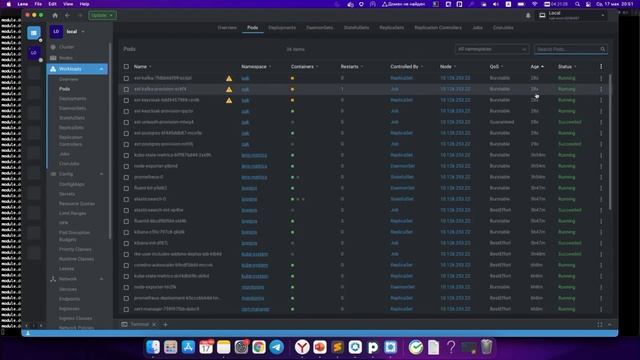This screenshot has height=360, width=640.
Task: Check the prometheus-deployment pod checkbox
Action: [126, 298]
